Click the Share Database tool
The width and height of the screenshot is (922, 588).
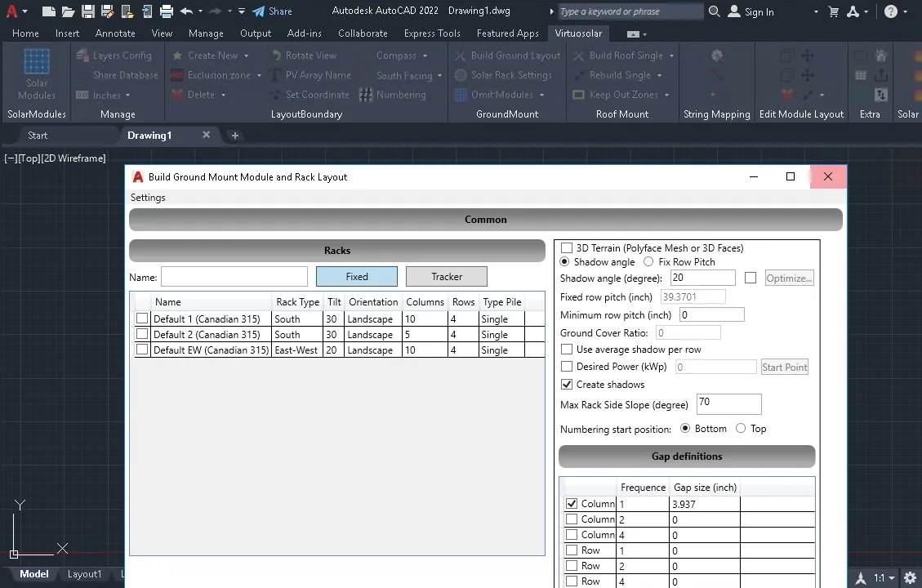pyautogui.click(x=118, y=75)
